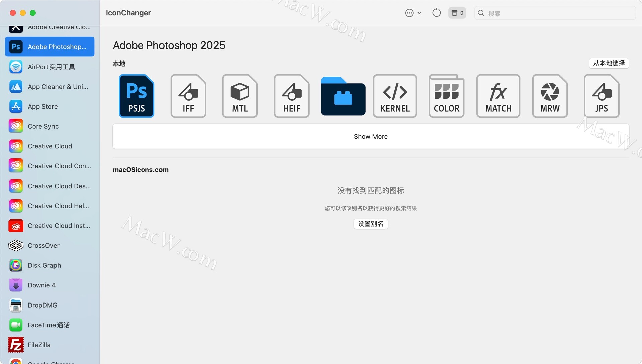Select Downie 4 in the sidebar

49,285
